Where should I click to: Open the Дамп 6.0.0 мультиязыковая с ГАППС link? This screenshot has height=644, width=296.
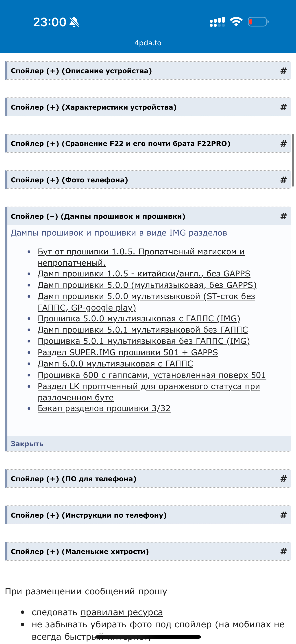115,364
